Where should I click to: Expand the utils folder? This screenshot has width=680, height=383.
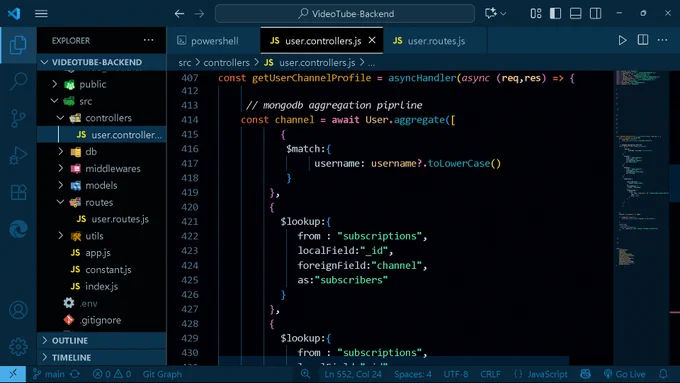pos(61,236)
